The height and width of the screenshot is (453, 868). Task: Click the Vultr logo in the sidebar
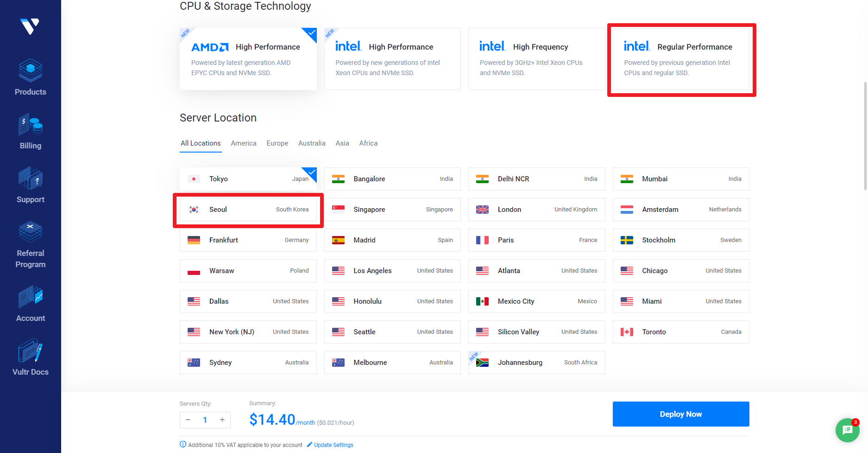[x=30, y=26]
